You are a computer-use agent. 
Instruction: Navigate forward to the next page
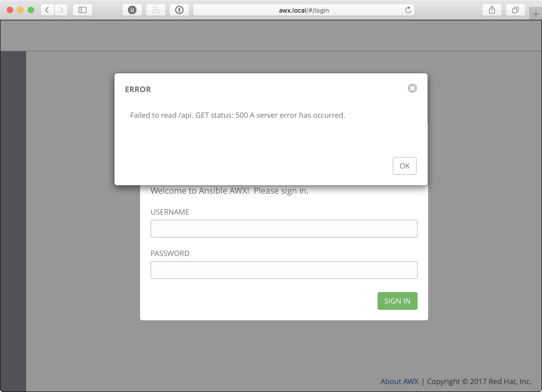(x=61, y=10)
